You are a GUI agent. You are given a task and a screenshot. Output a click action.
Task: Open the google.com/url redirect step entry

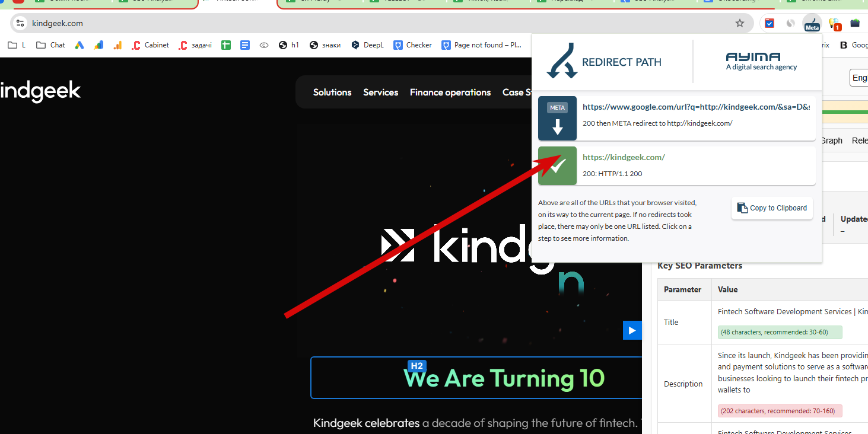pos(677,118)
